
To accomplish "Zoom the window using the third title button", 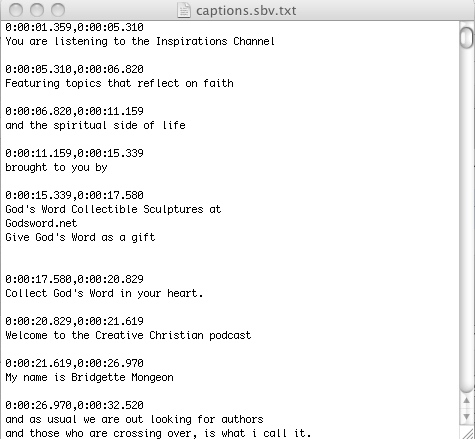I will pos(58,10).
